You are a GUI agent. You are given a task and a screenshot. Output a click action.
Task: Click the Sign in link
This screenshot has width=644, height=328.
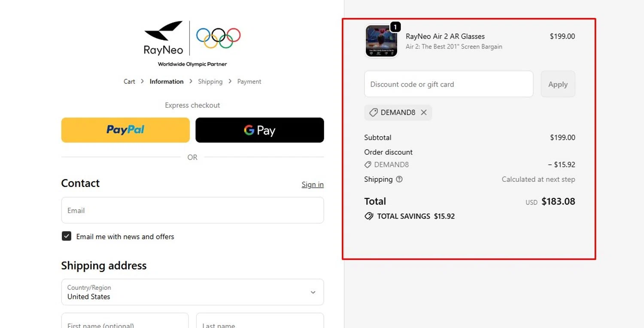click(313, 184)
